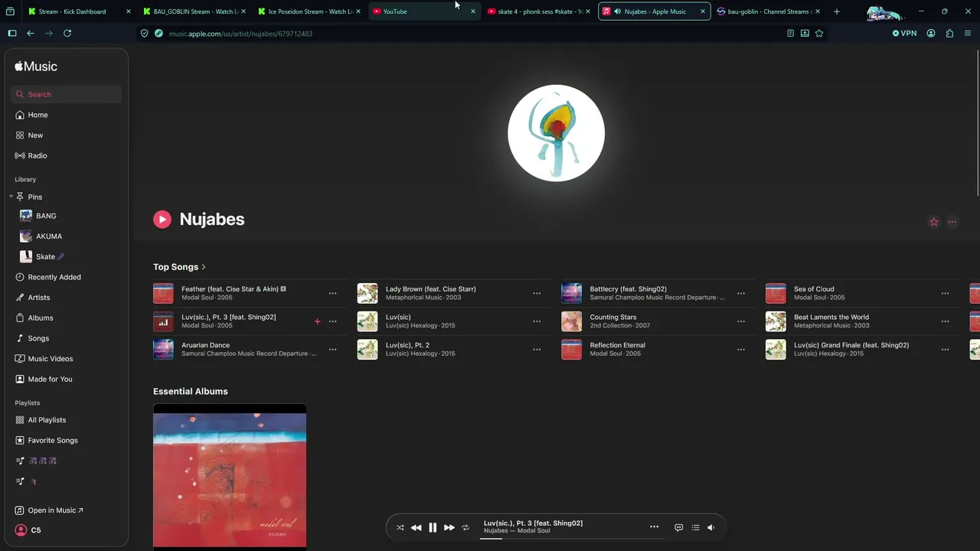Open more options for Battlecry

(741, 293)
